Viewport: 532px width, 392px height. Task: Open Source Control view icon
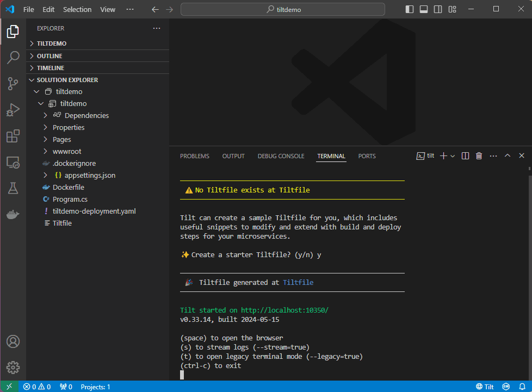point(13,83)
